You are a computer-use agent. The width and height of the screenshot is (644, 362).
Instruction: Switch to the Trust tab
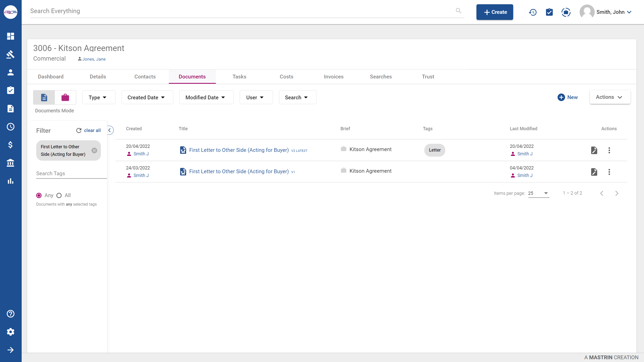coord(428,76)
